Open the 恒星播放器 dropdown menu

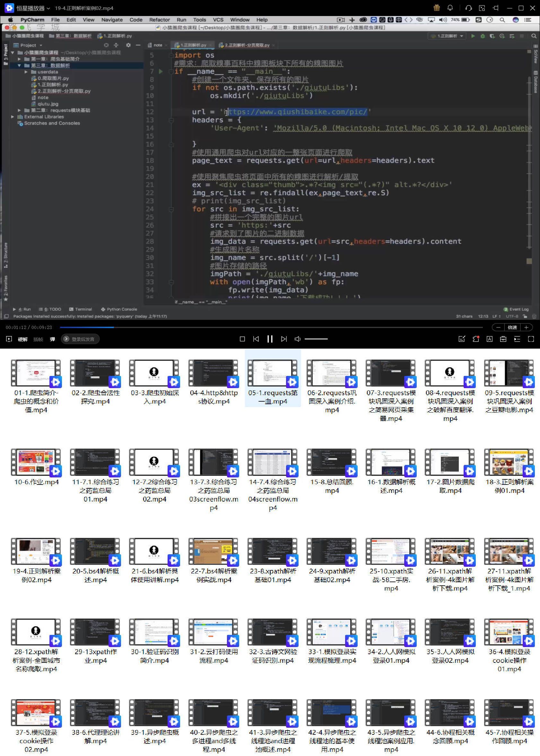[x=33, y=8]
